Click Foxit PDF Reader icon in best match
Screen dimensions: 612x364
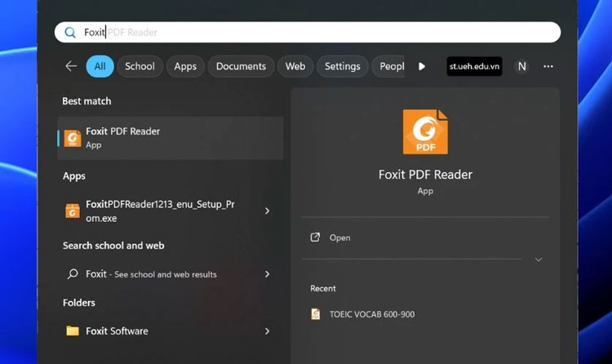(73, 138)
